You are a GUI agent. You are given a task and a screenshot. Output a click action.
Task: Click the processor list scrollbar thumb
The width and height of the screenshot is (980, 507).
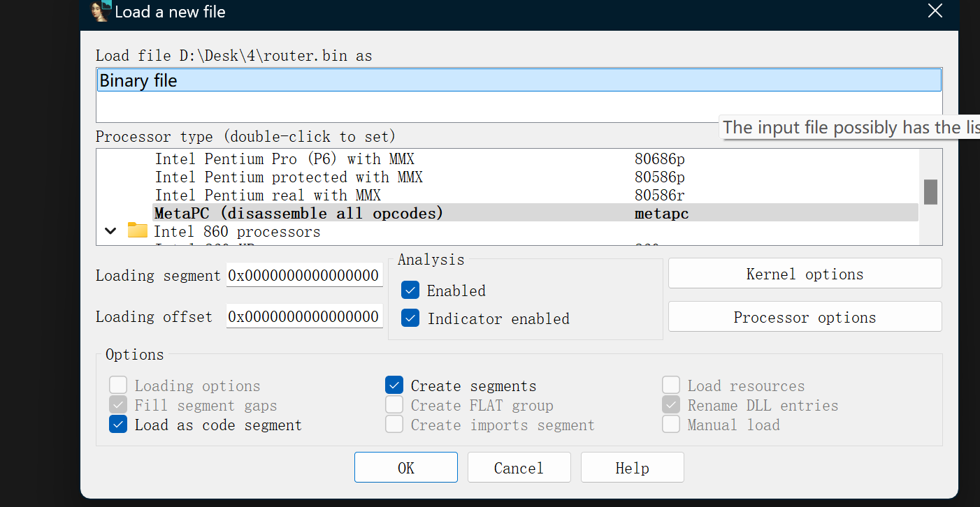click(930, 192)
